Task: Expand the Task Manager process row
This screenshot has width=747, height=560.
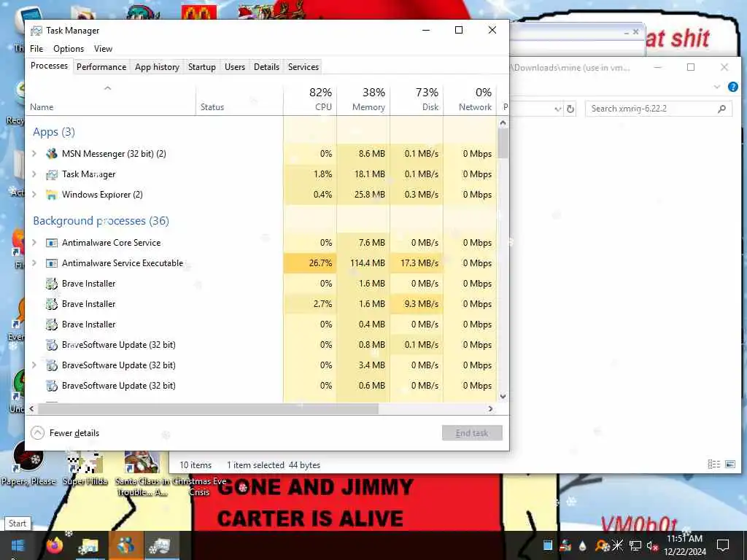Action: [x=34, y=174]
